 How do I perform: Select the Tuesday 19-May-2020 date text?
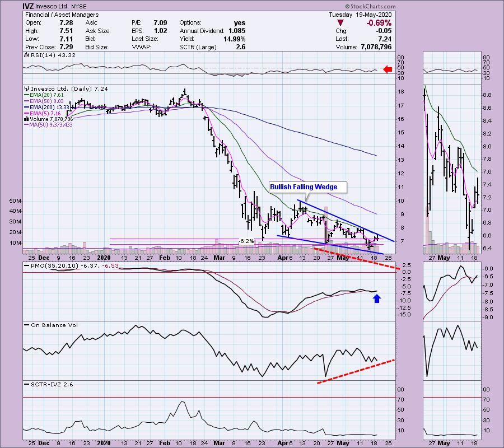[x=360, y=15]
